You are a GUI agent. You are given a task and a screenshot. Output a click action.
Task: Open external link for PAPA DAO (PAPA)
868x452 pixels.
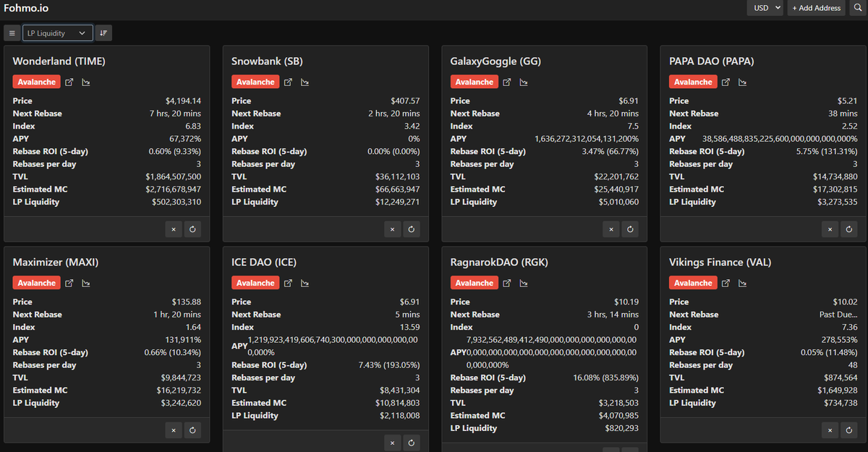pos(726,82)
